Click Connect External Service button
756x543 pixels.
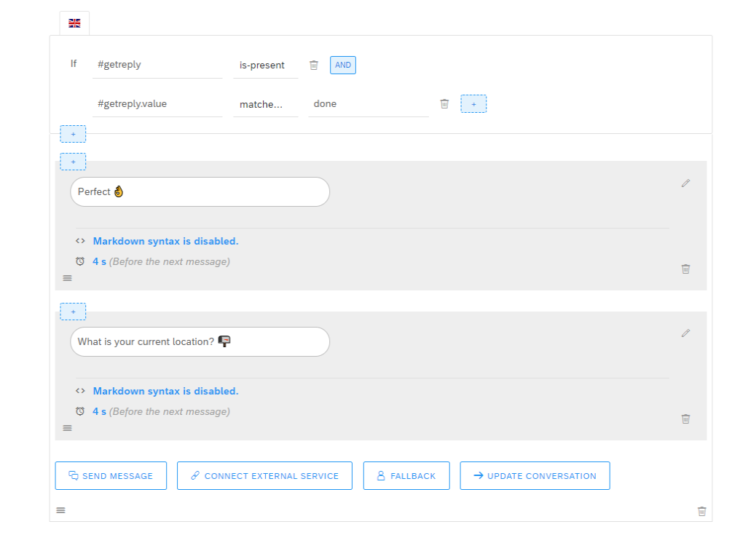click(x=264, y=476)
